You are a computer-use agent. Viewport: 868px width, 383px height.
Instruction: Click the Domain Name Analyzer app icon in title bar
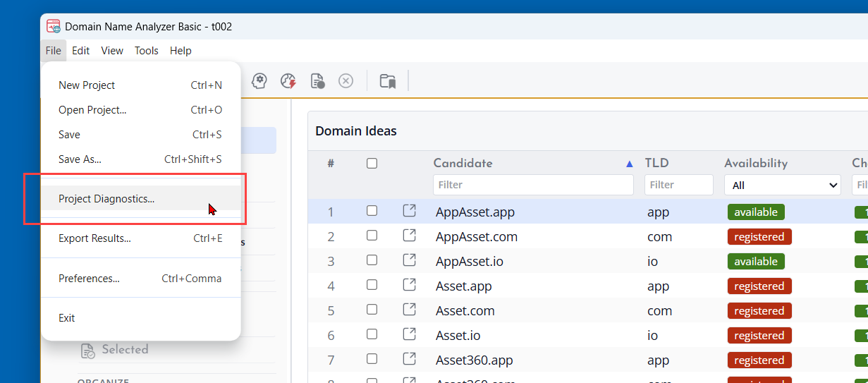(54, 26)
